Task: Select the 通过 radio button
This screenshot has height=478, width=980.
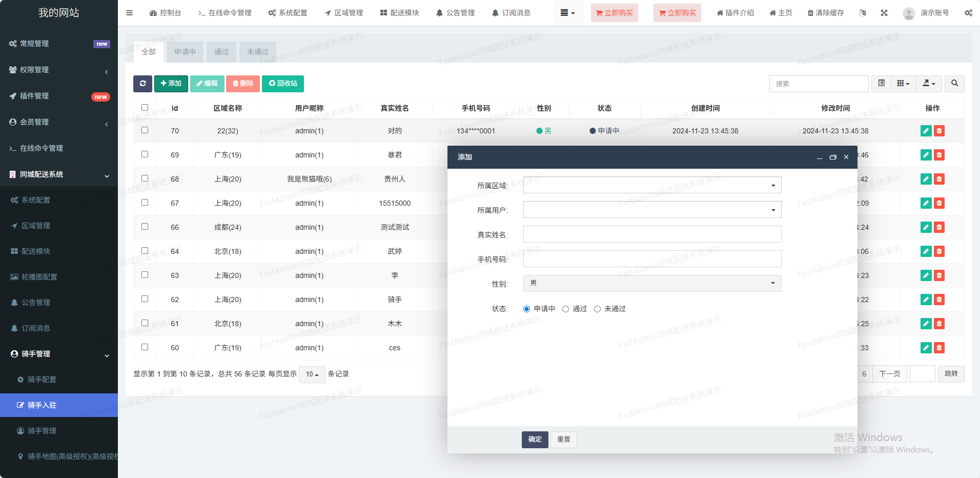Action: [566, 309]
